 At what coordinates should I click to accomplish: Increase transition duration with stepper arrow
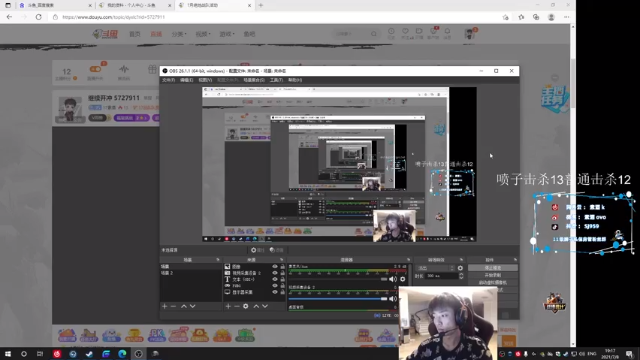click(x=461, y=274)
